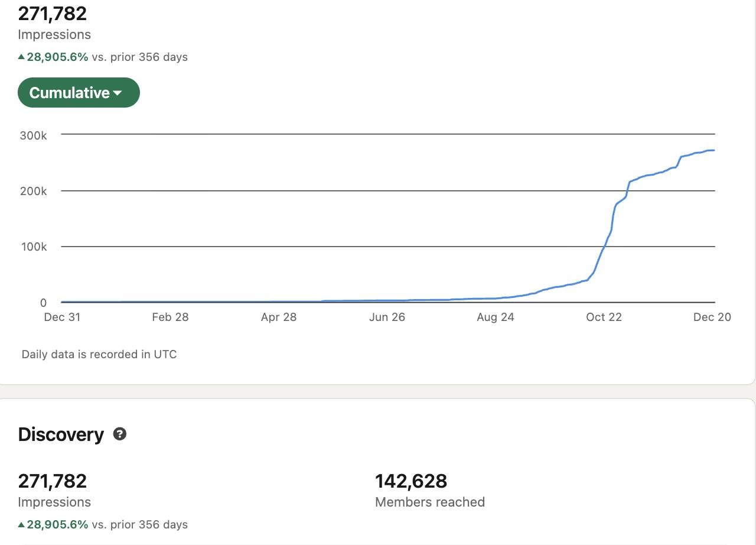This screenshot has height=545, width=756.
Task: Click the Dec 31 x-axis label
Action: click(62, 317)
